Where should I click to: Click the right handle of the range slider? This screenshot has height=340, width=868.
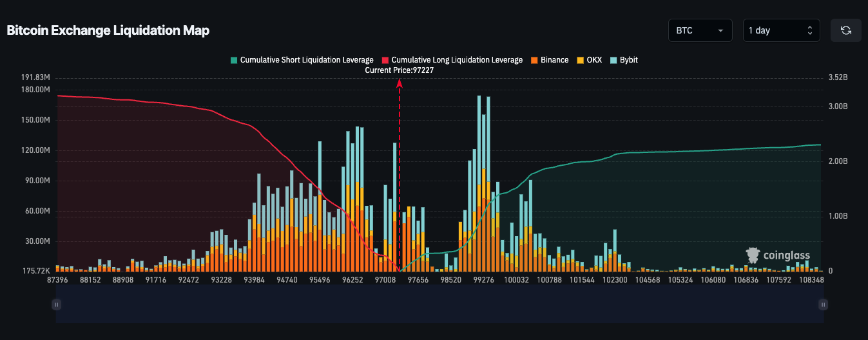pyautogui.click(x=823, y=304)
